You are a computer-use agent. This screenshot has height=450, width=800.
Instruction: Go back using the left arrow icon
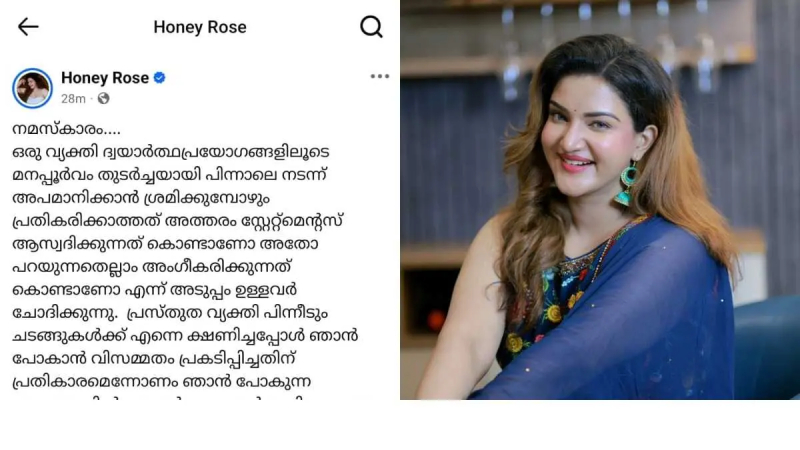28,27
